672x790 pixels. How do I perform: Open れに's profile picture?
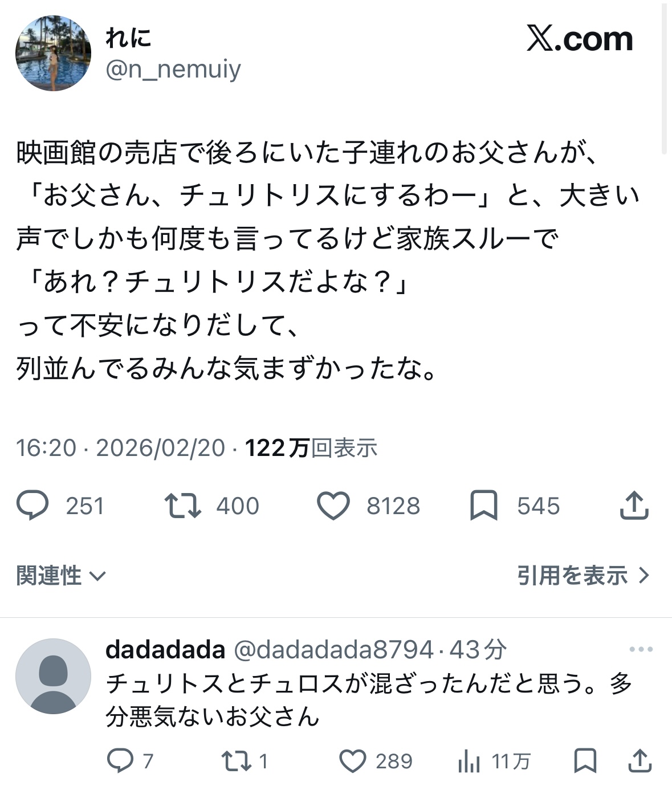click(x=53, y=53)
